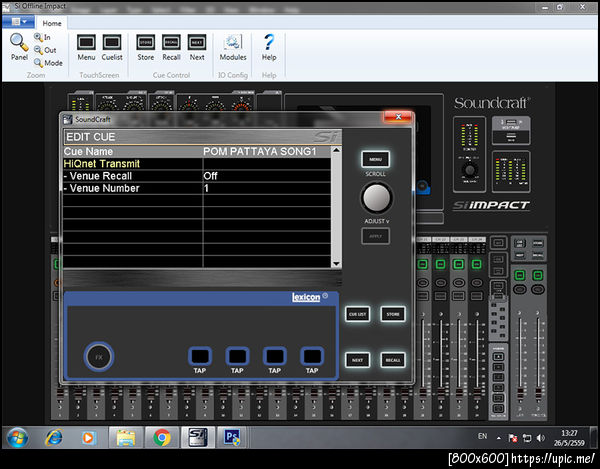Open the Cuelist from the ribbon
Screen dimensions: 600x469
point(112,43)
